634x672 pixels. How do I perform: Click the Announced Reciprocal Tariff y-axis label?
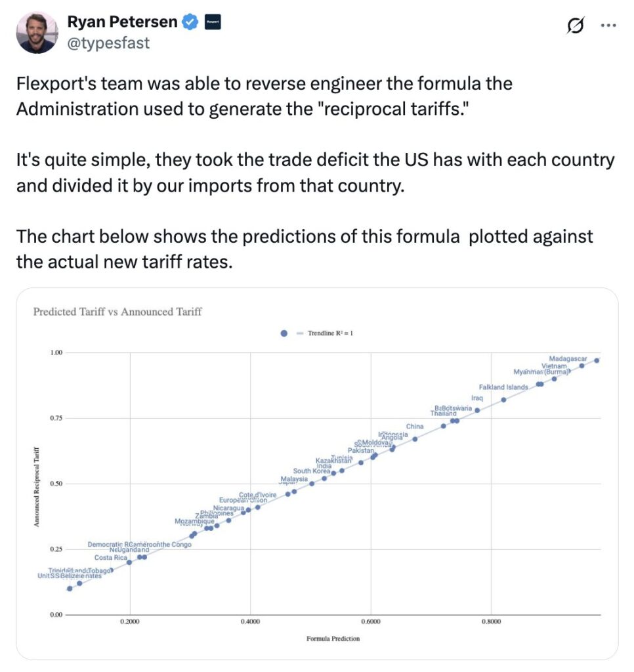[37, 486]
